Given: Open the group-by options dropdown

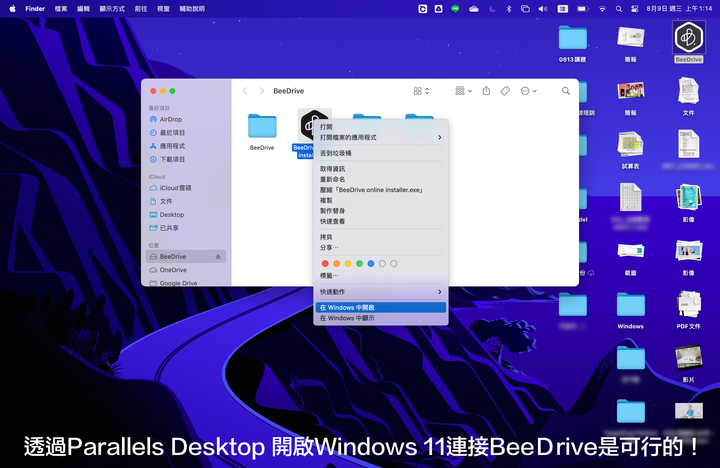Looking at the screenshot, I should 463,91.
